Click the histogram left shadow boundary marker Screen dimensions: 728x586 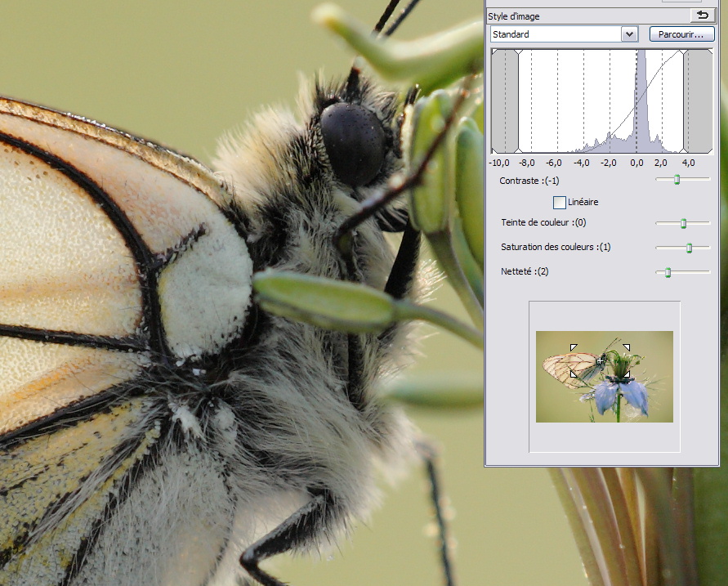pyautogui.click(x=519, y=101)
